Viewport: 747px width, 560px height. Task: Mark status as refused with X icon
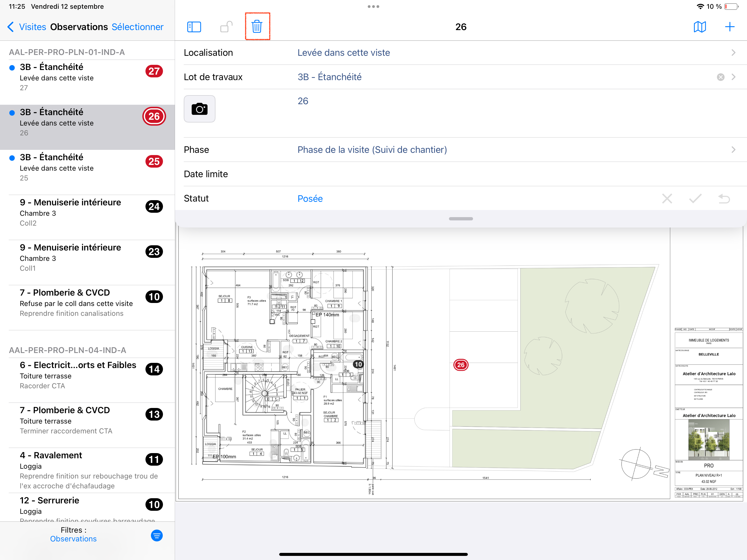tap(667, 199)
